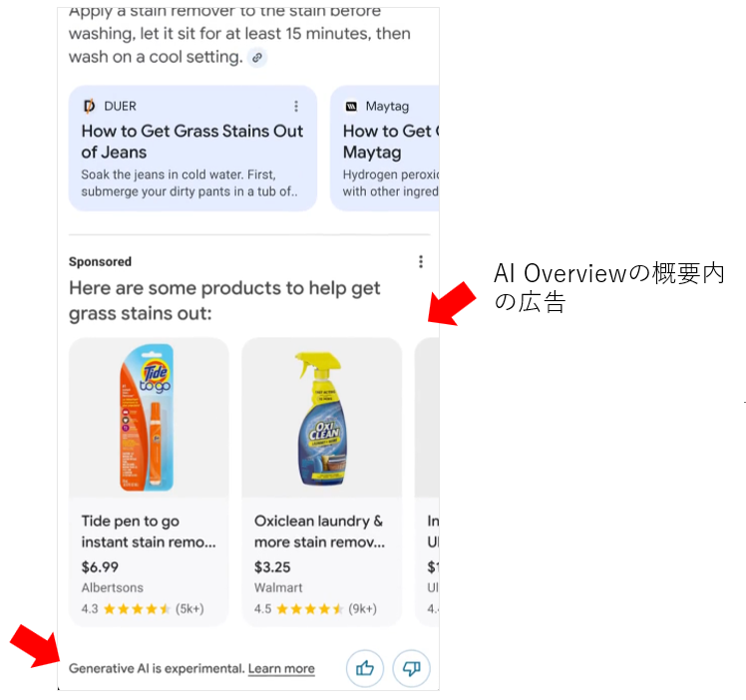This screenshot has height=700, width=746.
Task: Select the Tide to go product image
Action: tap(149, 418)
